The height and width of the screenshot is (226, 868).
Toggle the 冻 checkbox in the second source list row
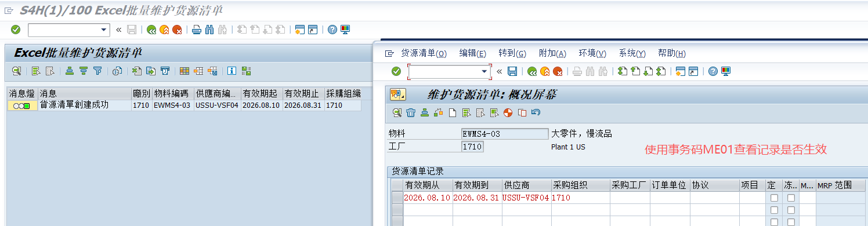click(x=791, y=210)
